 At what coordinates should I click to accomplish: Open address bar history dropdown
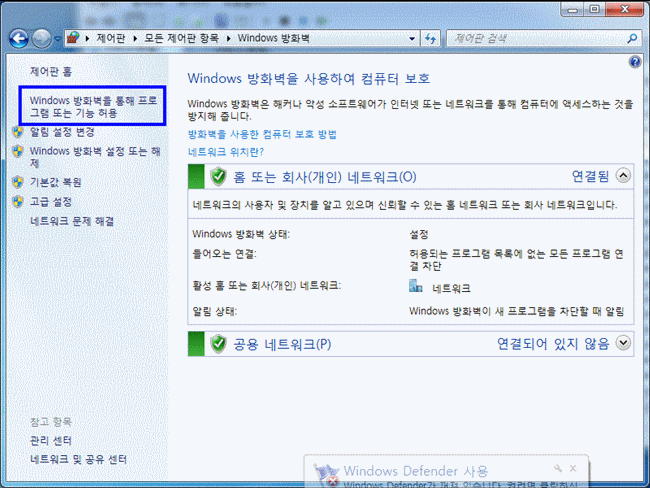click(412, 39)
